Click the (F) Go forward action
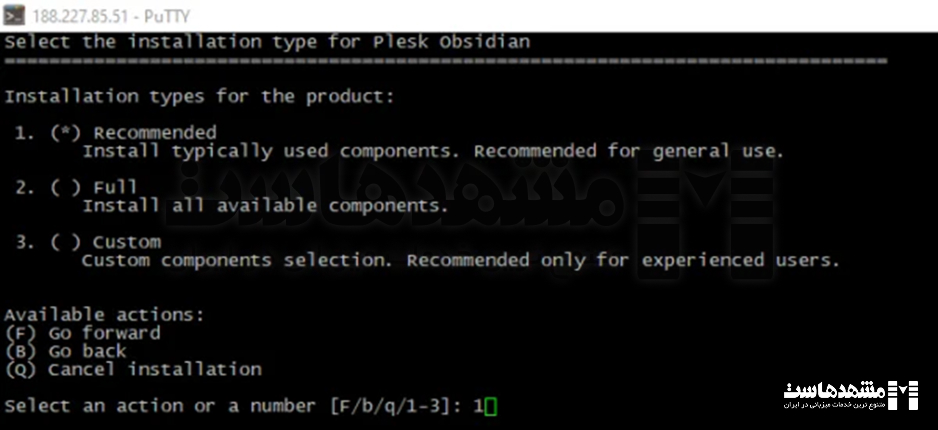 tap(83, 333)
